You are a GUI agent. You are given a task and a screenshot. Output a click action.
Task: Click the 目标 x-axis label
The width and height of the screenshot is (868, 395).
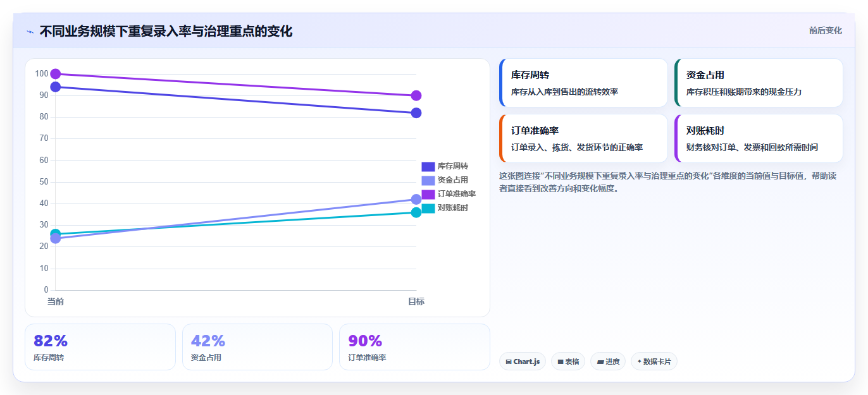coord(416,301)
